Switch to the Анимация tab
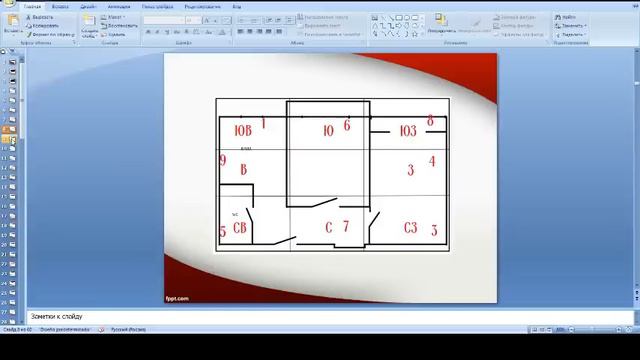The image size is (640, 360). point(119,7)
